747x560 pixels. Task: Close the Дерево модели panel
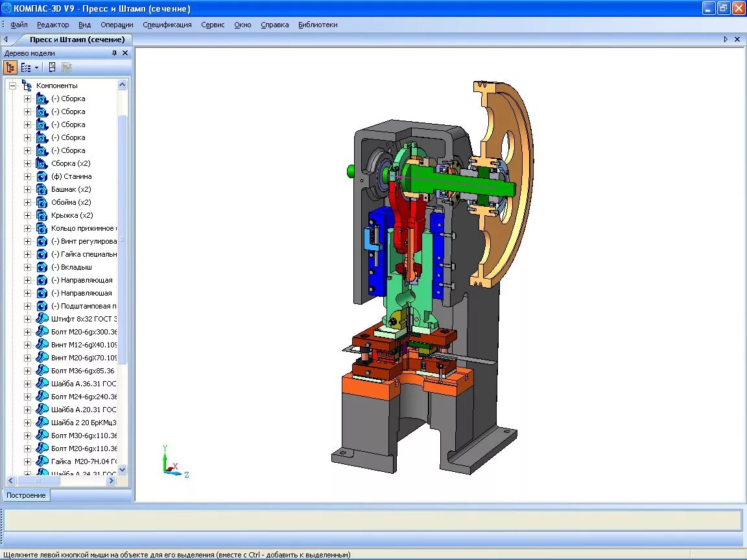pos(125,53)
